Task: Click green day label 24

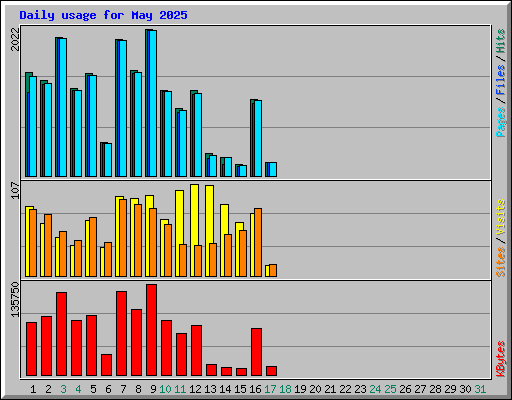Action: (375, 389)
